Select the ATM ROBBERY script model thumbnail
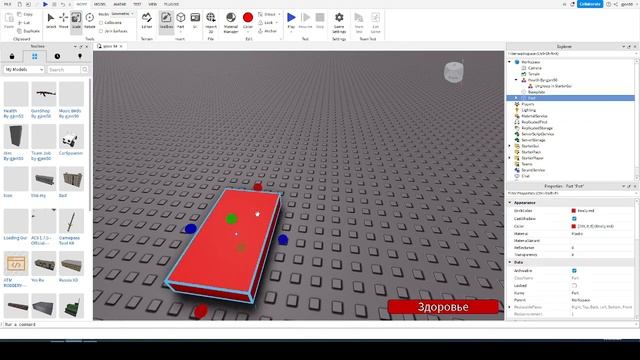The height and width of the screenshot is (360, 640). click(16, 264)
